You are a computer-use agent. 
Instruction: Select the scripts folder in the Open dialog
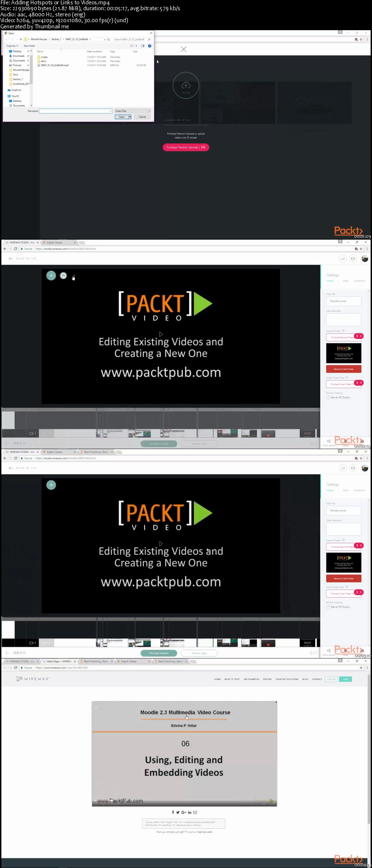tap(43, 57)
